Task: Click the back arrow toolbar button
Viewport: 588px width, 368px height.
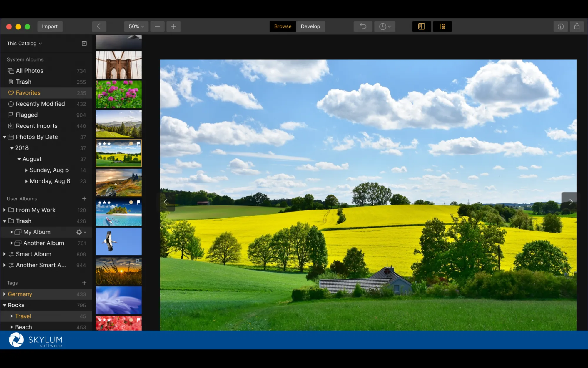Action: pos(99,26)
